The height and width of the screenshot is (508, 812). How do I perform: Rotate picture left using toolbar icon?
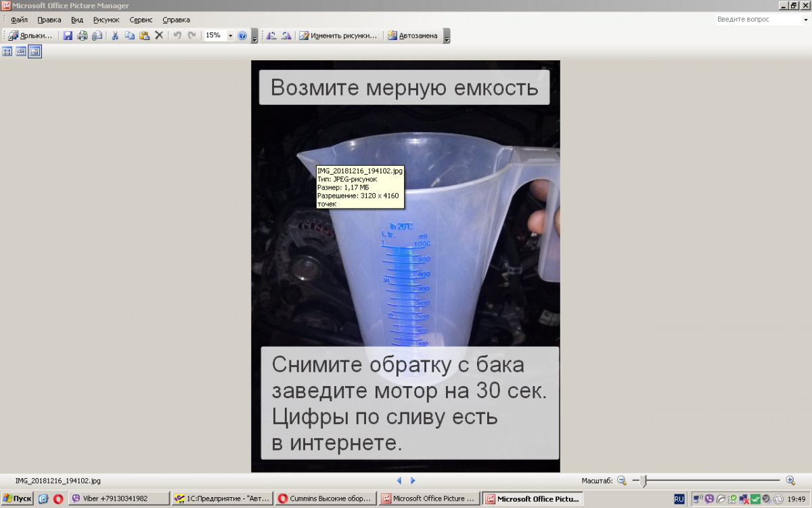[271, 36]
